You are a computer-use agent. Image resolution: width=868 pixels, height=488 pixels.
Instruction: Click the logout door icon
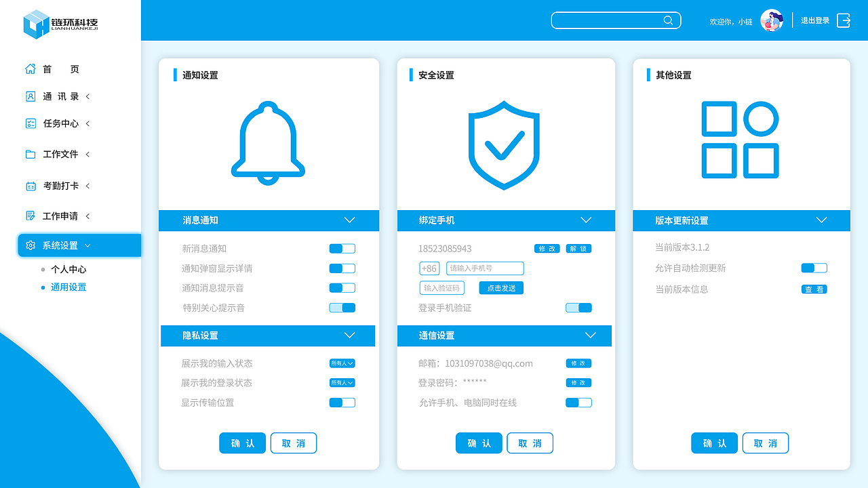[x=844, y=20]
